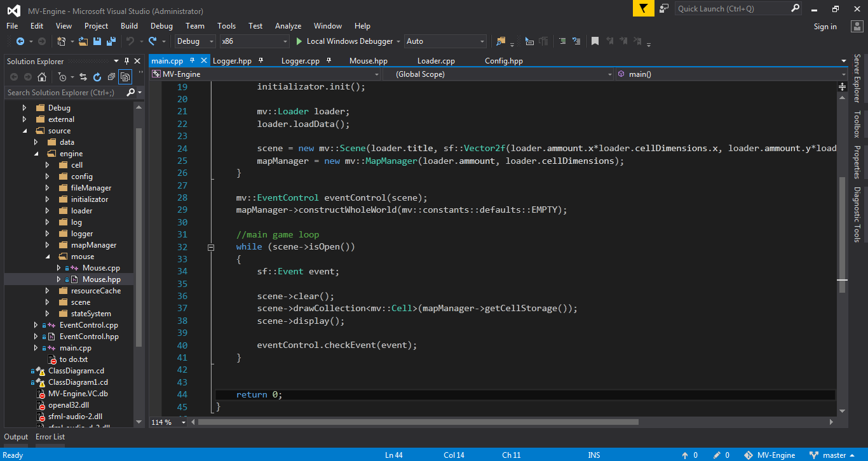Toggle Show All Files in Solution Explorer

(x=125, y=77)
